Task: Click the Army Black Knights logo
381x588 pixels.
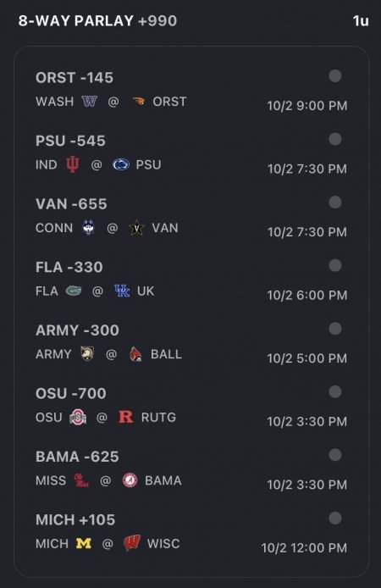Action: [87, 353]
